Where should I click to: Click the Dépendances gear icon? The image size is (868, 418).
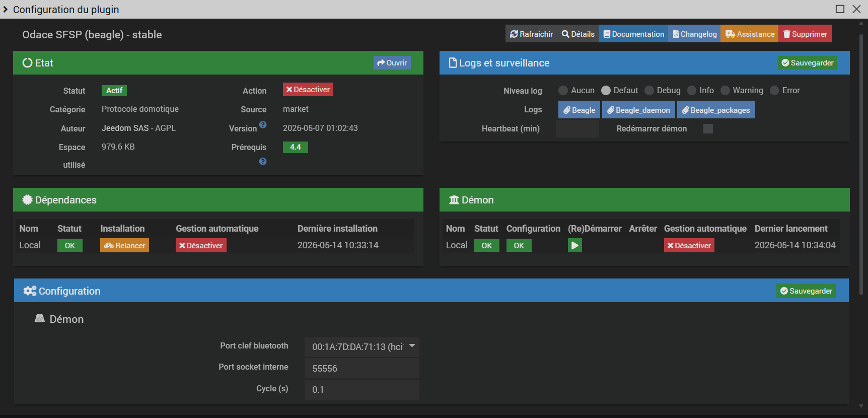[28, 200]
